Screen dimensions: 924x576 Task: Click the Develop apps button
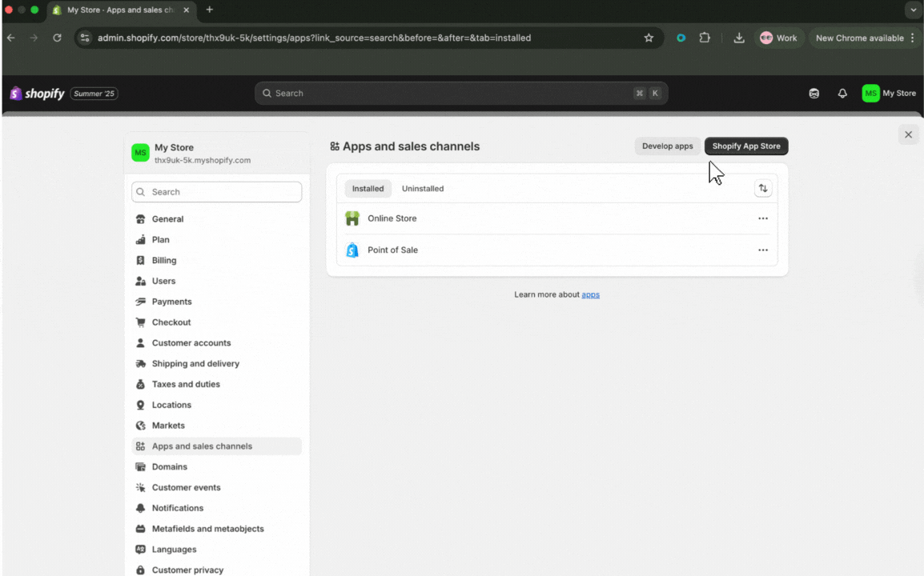point(667,146)
